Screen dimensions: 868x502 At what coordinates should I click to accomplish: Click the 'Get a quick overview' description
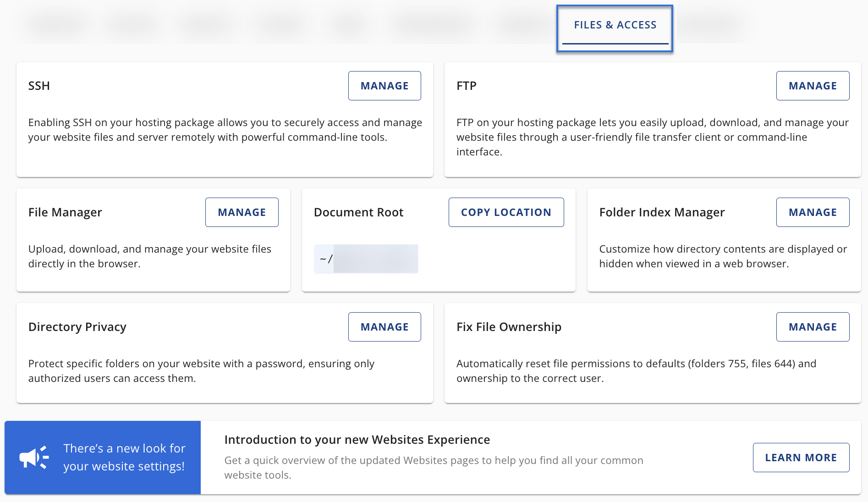(x=434, y=468)
